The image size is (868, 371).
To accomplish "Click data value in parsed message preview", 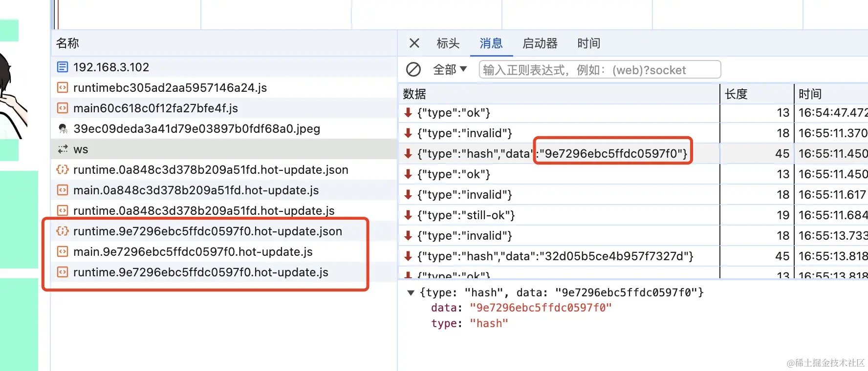I will point(541,308).
